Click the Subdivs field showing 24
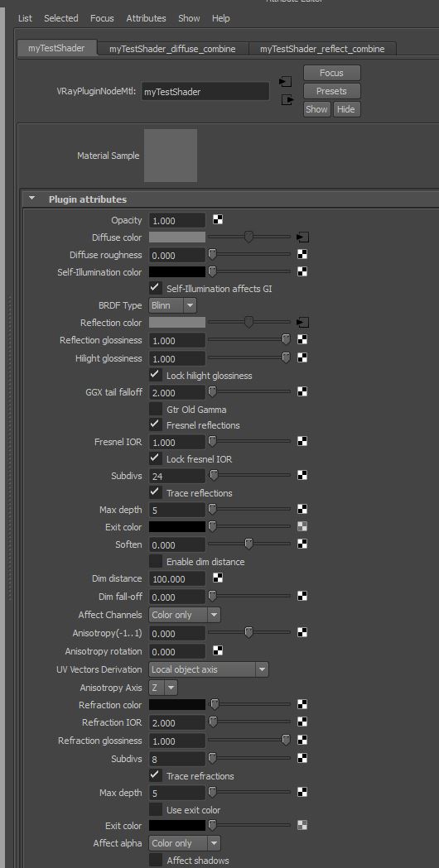This screenshot has width=439, height=868. [x=176, y=476]
